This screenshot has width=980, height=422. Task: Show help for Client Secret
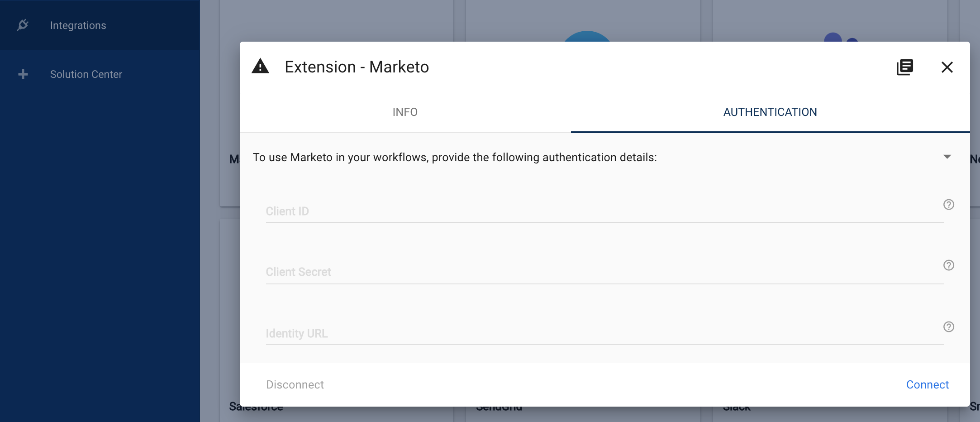[x=949, y=265]
